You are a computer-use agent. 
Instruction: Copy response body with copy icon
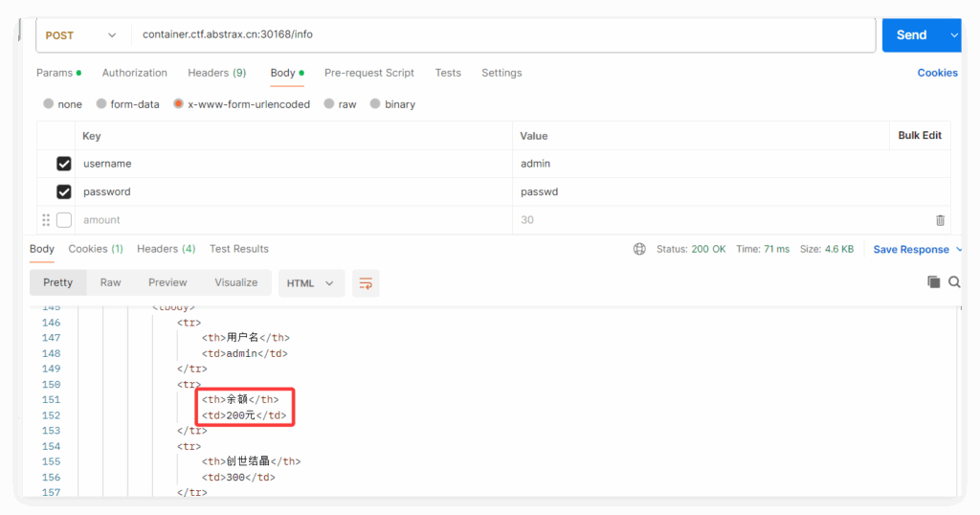point(933,282)
